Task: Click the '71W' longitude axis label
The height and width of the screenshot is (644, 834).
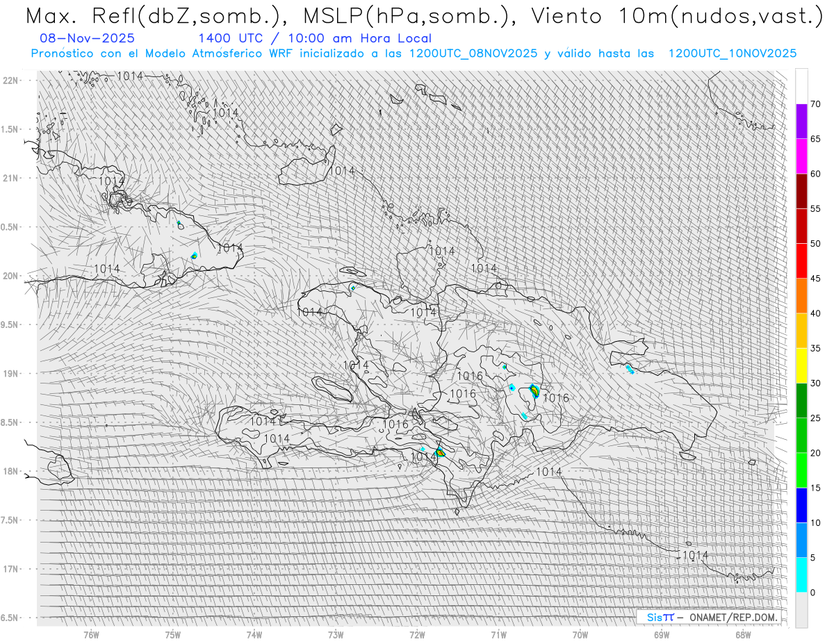Action: point(498,634)
